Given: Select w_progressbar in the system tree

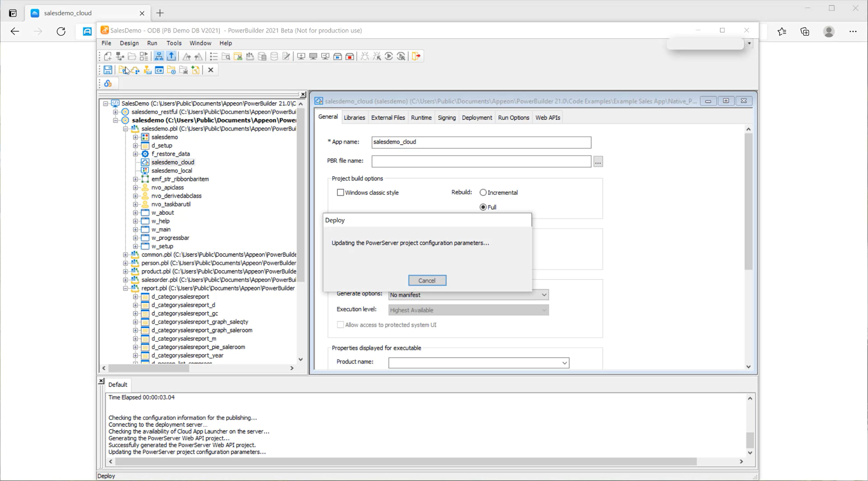Looking at the screenshot, I should point(170,238).
